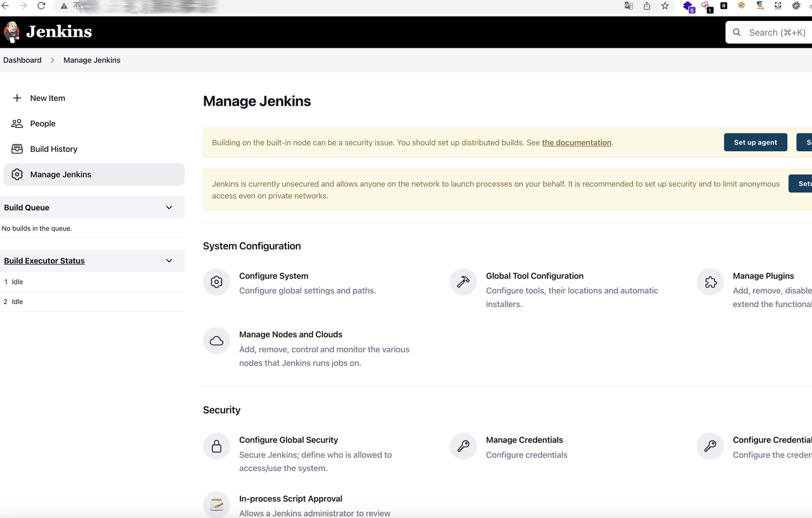Screen dimensions: 812x518
Task: Click the Manage Jenkins gear icon in sidebar
Action: tap(17, 175)
